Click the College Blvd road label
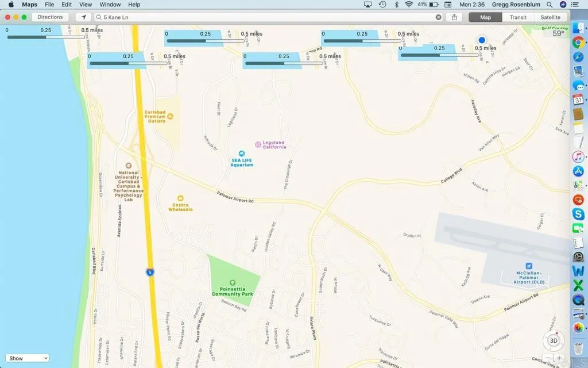The height and width of the screenshot is (368, 588). point(451,176)
